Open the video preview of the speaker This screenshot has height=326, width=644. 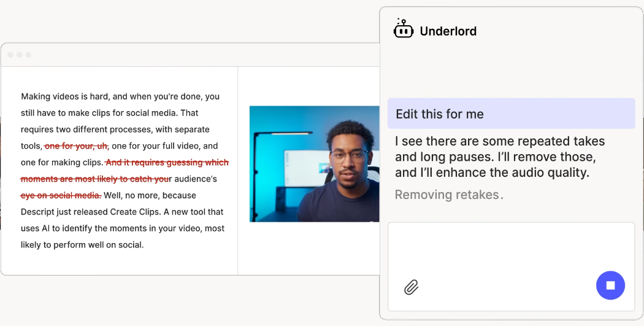pyautogui.click(x=314, y=164)
